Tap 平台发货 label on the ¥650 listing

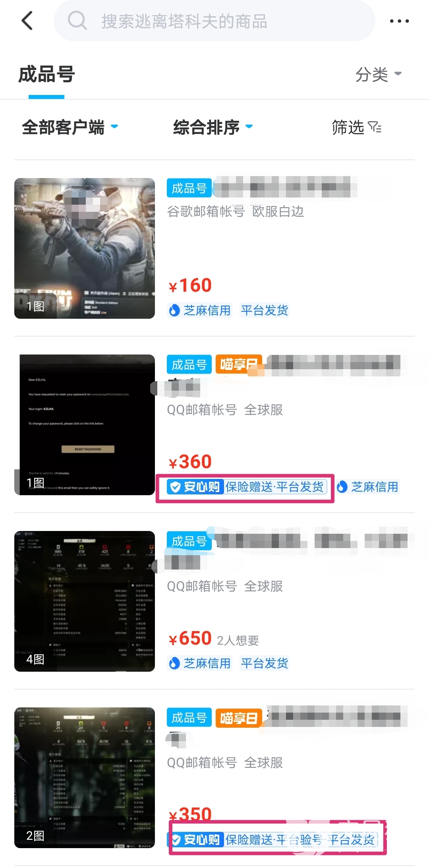265,663
